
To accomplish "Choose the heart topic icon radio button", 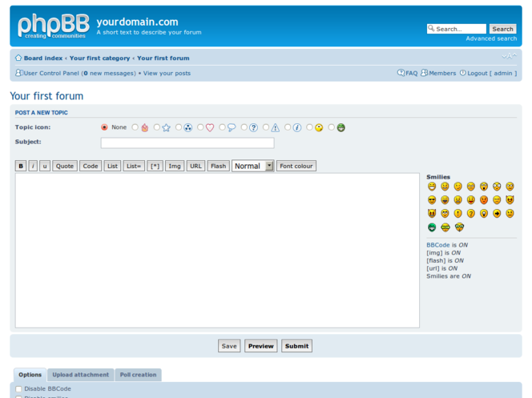I will (200, 127).
